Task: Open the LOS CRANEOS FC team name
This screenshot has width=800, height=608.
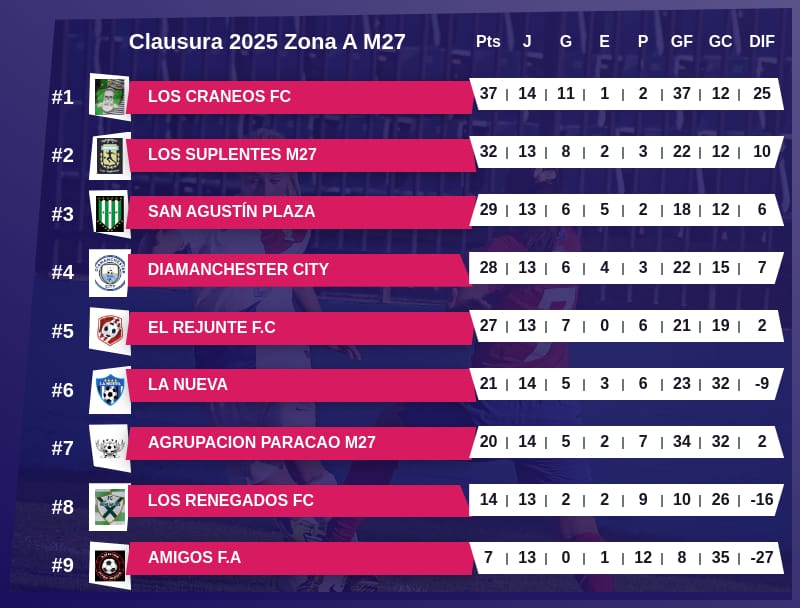Action: [219, 97]
